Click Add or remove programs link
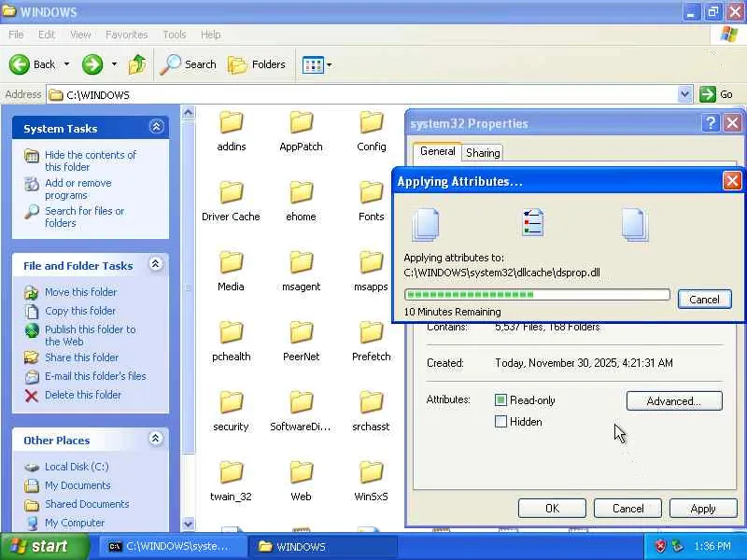This screenshot has height=560, width=747. click(78, 189)
